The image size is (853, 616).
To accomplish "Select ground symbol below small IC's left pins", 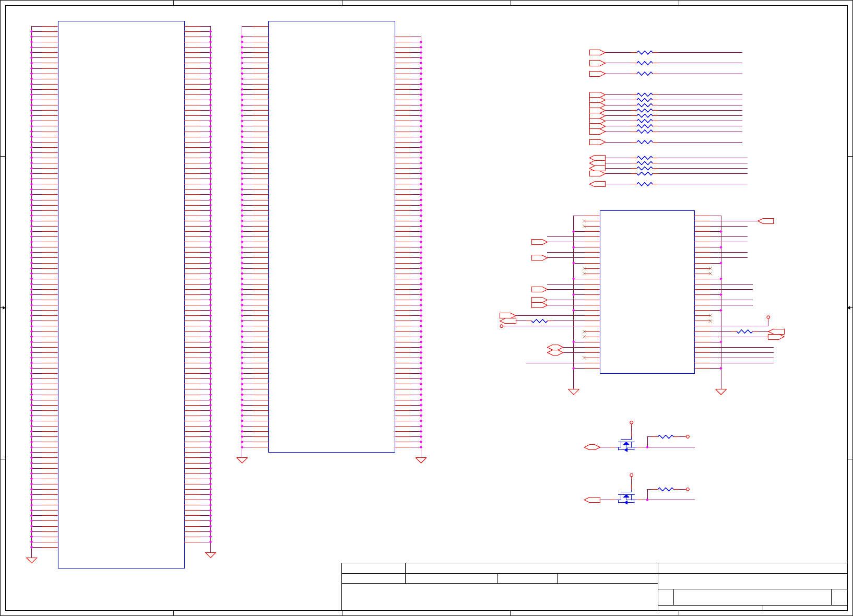I will pyautogui.click(x=573, y=392).
